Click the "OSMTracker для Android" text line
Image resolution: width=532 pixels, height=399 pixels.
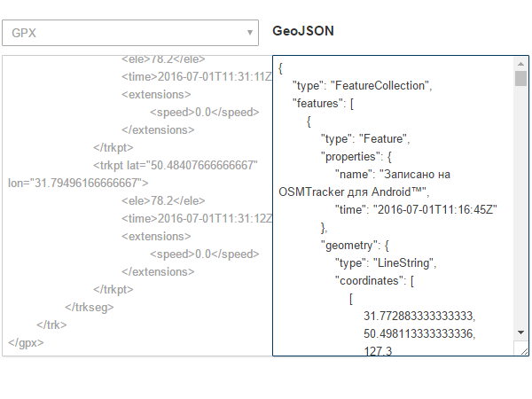point(353,192)
